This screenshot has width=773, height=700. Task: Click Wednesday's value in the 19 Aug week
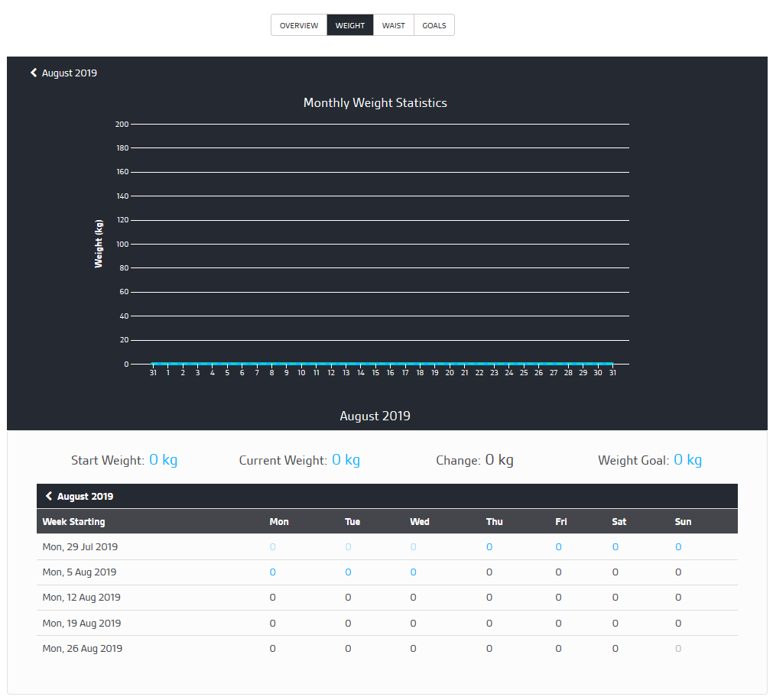[x=413, y=623]
